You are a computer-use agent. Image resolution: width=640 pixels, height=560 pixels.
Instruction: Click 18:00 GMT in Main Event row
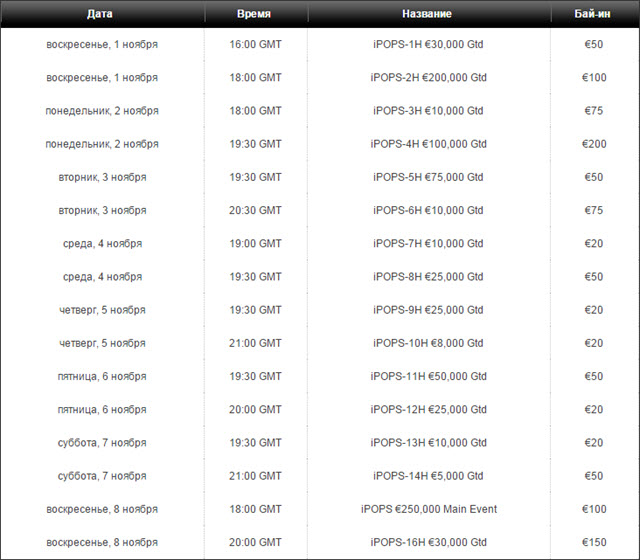(x=256, y=509)
